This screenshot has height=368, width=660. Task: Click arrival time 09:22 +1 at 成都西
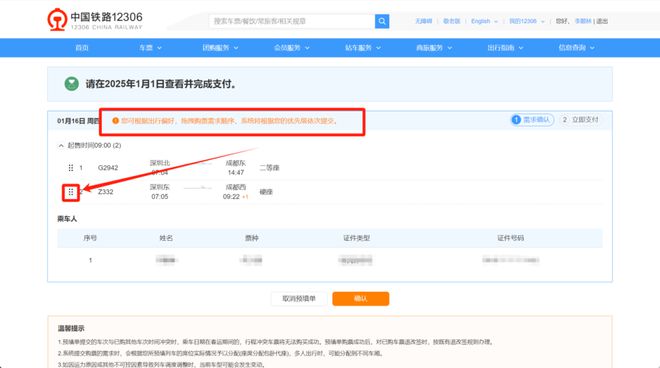[235, 197]
